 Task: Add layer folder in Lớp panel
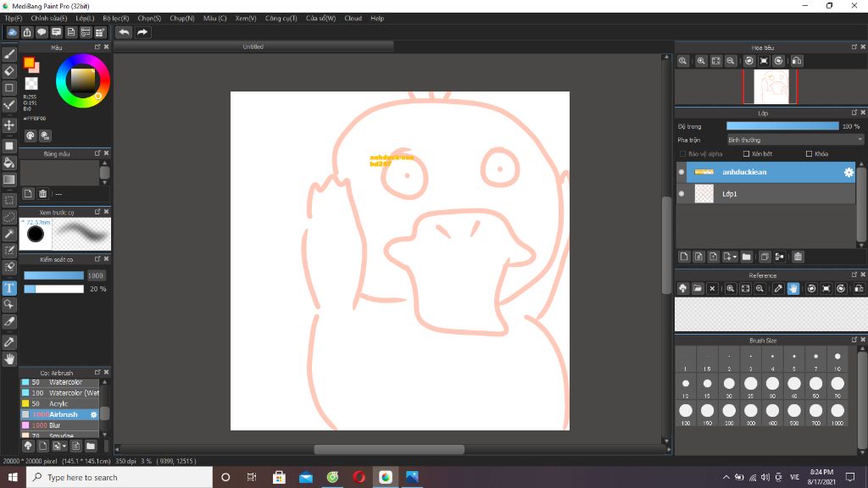pyautogui.click(x=746, y=257)
